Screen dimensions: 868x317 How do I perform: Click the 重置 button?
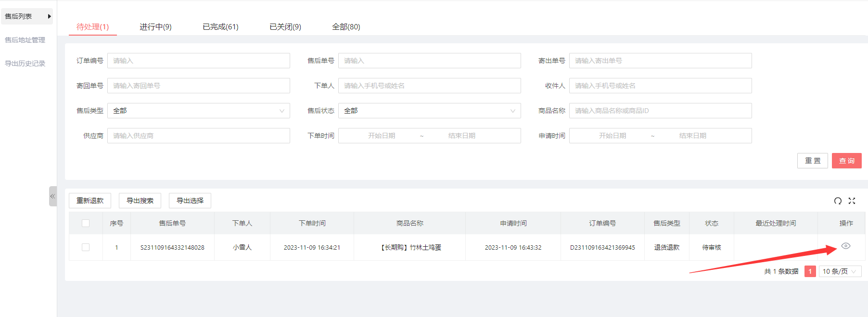[x=812, y=161]
